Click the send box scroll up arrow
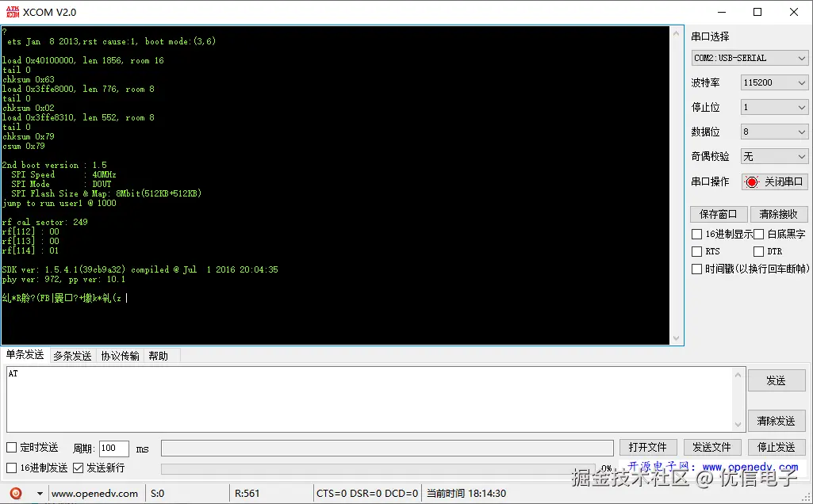Viewport: 813px width, 504px height. (x=738, y=374)
